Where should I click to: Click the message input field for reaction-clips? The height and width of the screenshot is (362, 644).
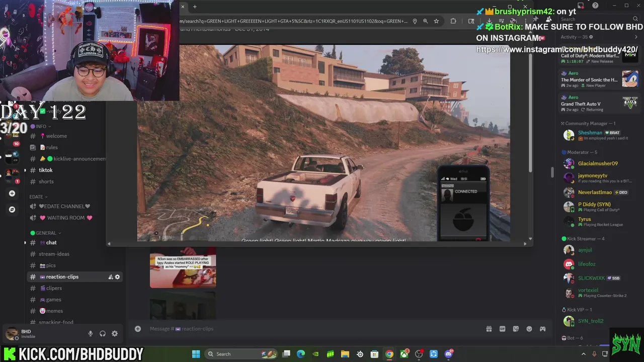(x=312, y=329)
